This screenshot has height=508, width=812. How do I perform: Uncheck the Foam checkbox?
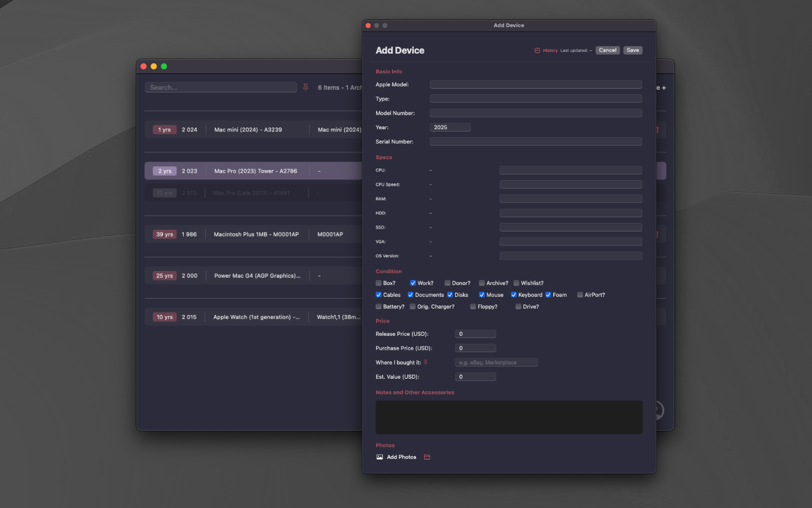pos(548,295)
